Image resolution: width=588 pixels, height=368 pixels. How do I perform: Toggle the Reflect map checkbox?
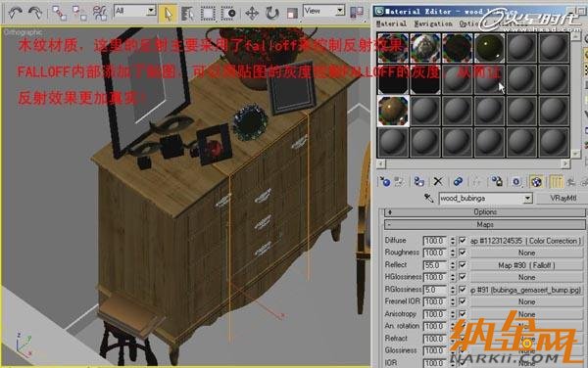tap(463, 264)
